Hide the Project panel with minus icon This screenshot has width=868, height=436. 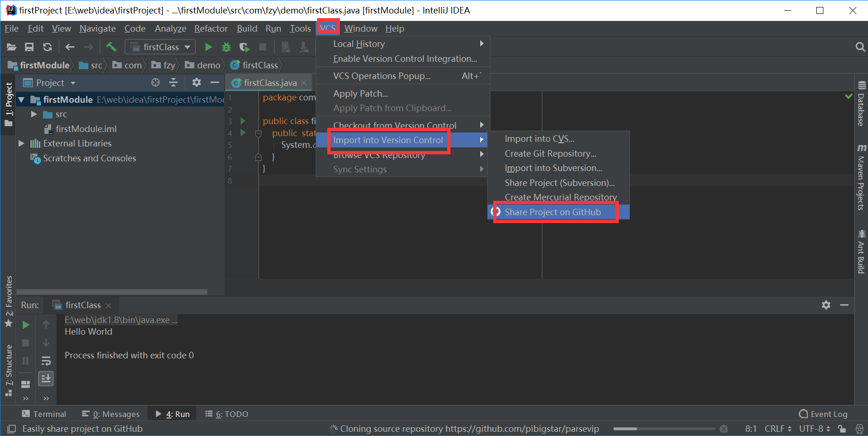pos(214,83)
